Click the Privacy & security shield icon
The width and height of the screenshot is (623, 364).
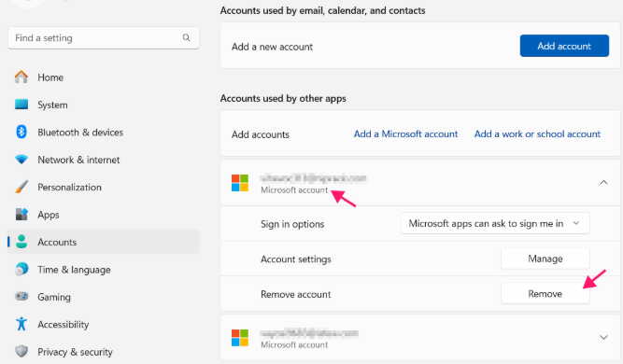pos(21,351)
